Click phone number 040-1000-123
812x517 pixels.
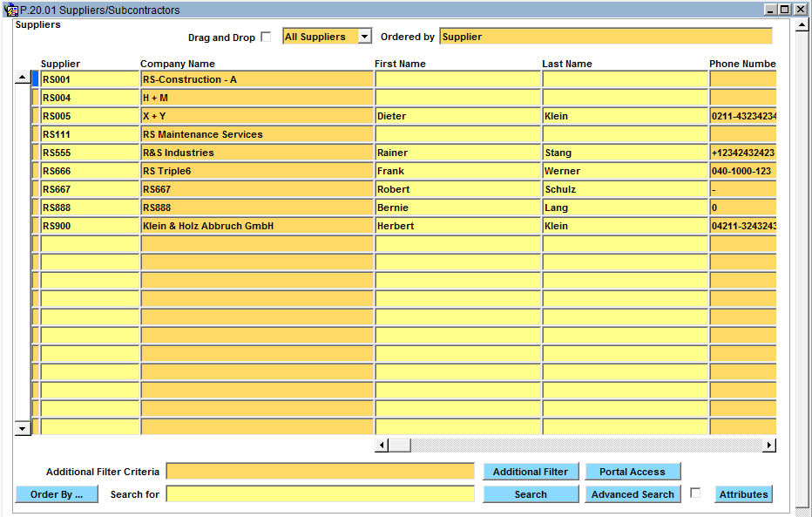pos(743,171)
